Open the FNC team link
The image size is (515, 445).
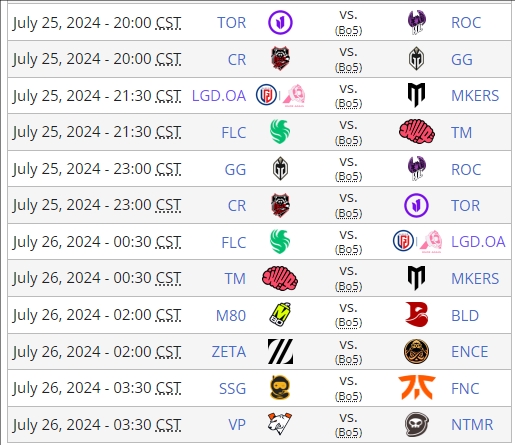(465, 388)
